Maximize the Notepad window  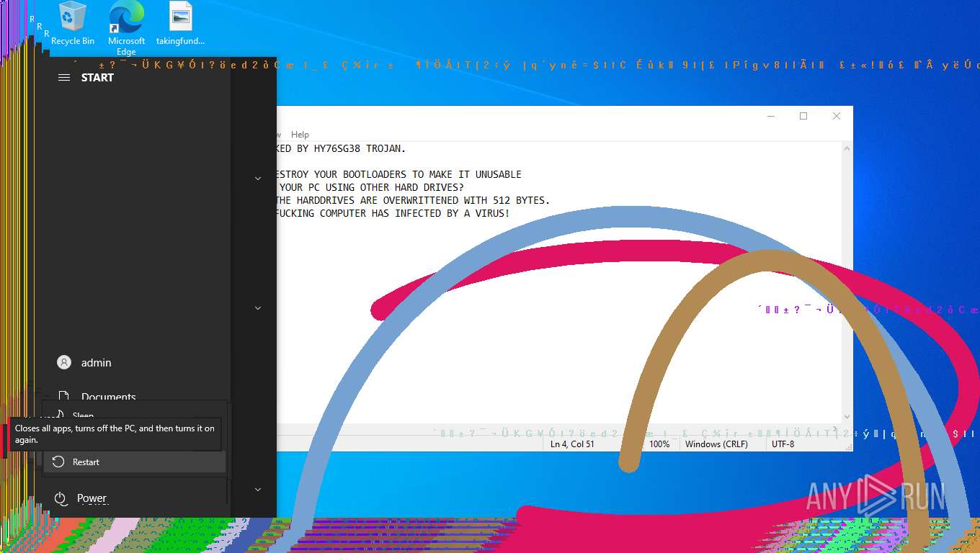pyautogui.click(x=803, y=116)
